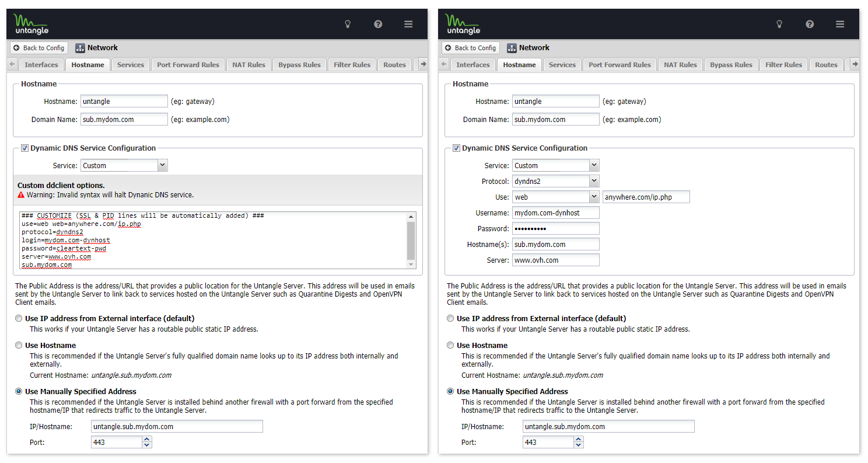The width and height of the screenshot is (868, 463).
Task: Select Use Manually Specified Address in left window
Action: click(x=19, y=392)
